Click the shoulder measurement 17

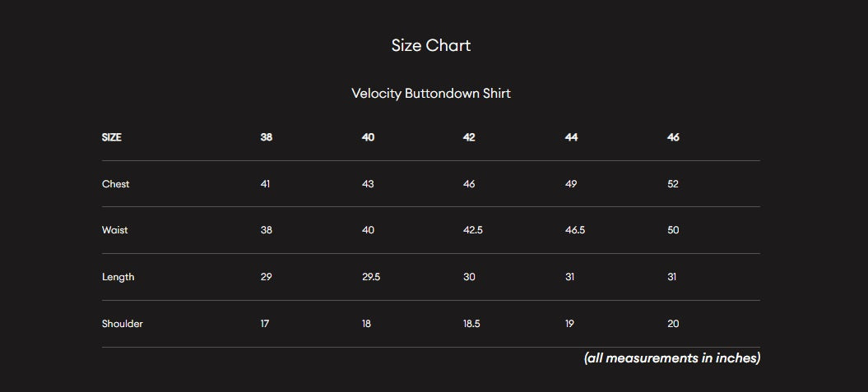pyautogui.click(x=265, y=324)
